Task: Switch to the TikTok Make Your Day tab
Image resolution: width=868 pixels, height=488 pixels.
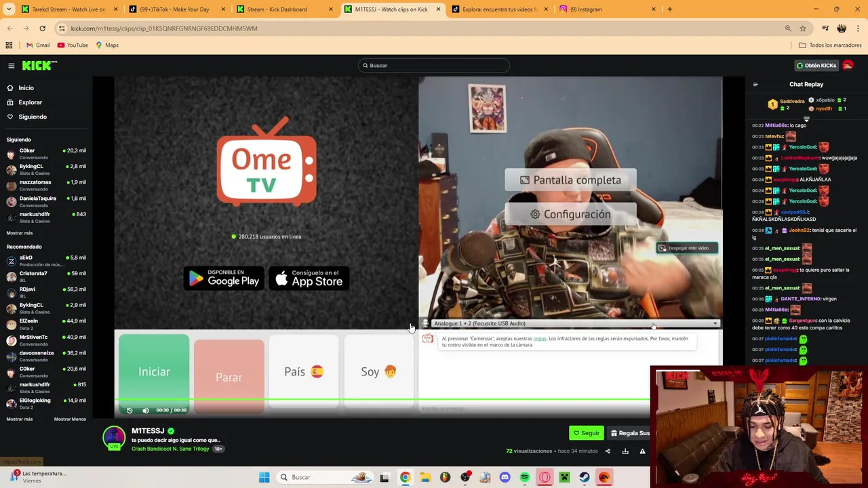Action: pos(176,9)
